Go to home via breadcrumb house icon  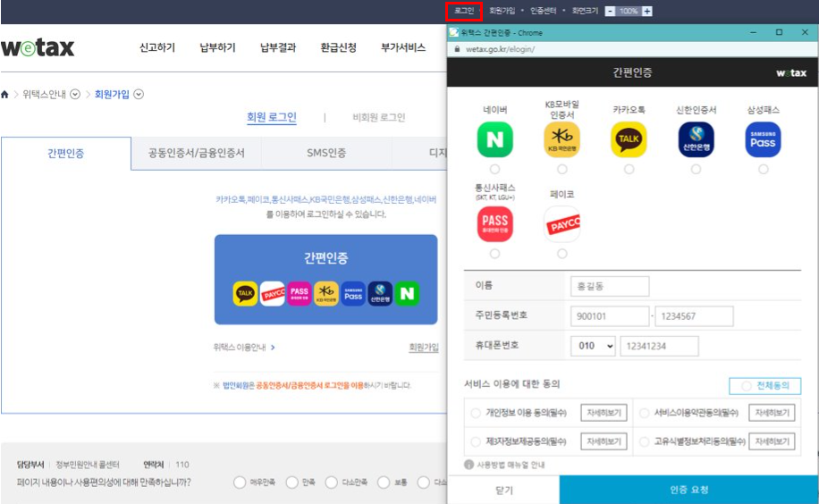click(x=4, y=95)
